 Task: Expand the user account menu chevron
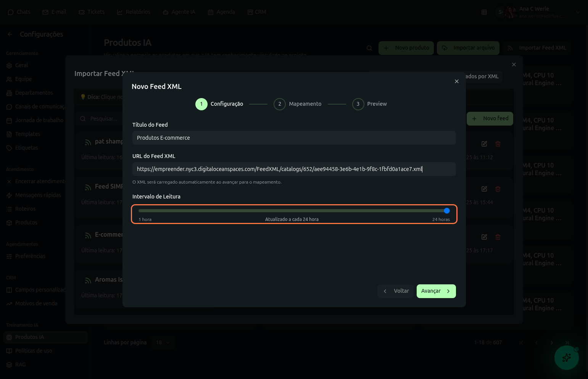pyautogui.click(x=578, y=12)
